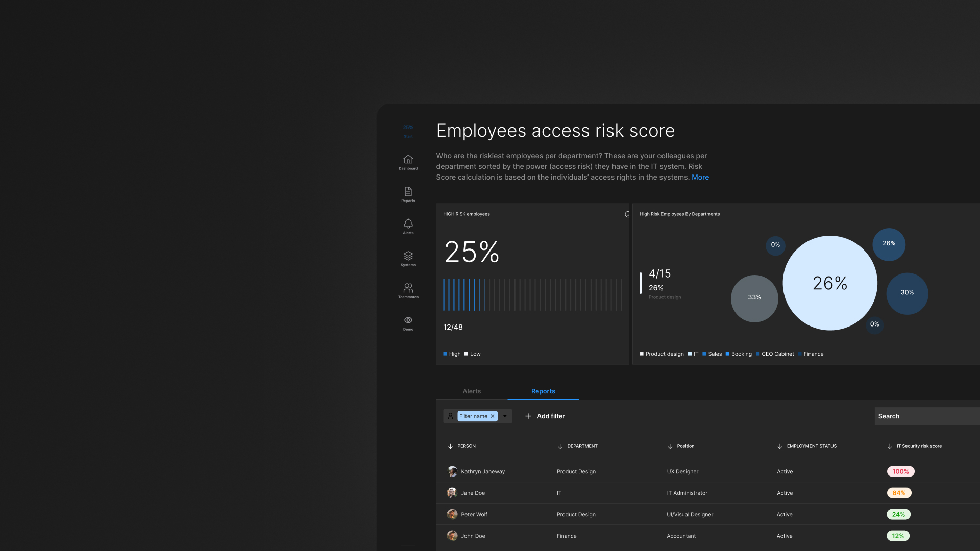Click the Search input field
980x551 pixels.
[926, 416]
